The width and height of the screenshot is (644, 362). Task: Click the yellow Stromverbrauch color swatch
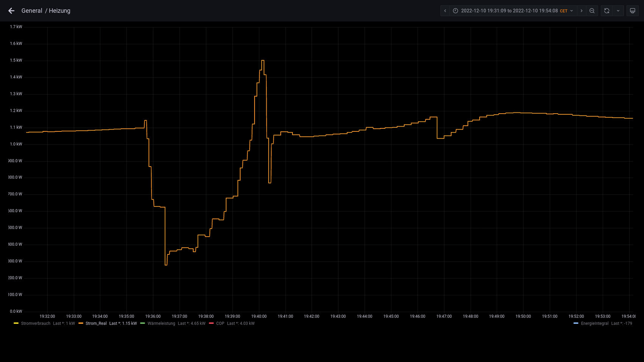tap(16, 323)
